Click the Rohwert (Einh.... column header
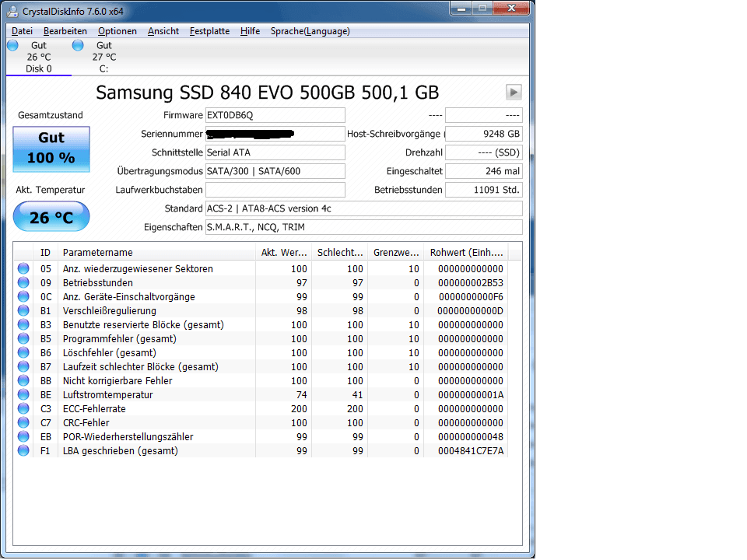The width and height of the screenshot is (747, 560). (466, 252)
